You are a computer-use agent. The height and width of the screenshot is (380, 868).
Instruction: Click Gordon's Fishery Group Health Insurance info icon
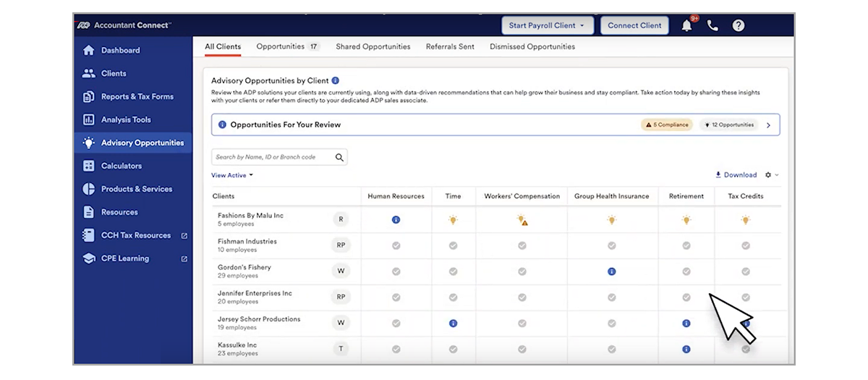pos(611,271)
